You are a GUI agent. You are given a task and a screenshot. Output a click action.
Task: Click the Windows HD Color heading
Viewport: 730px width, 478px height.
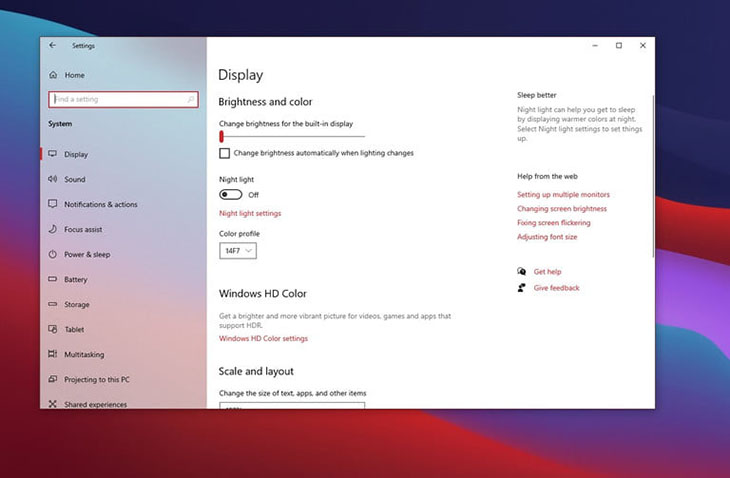[263, 293]
